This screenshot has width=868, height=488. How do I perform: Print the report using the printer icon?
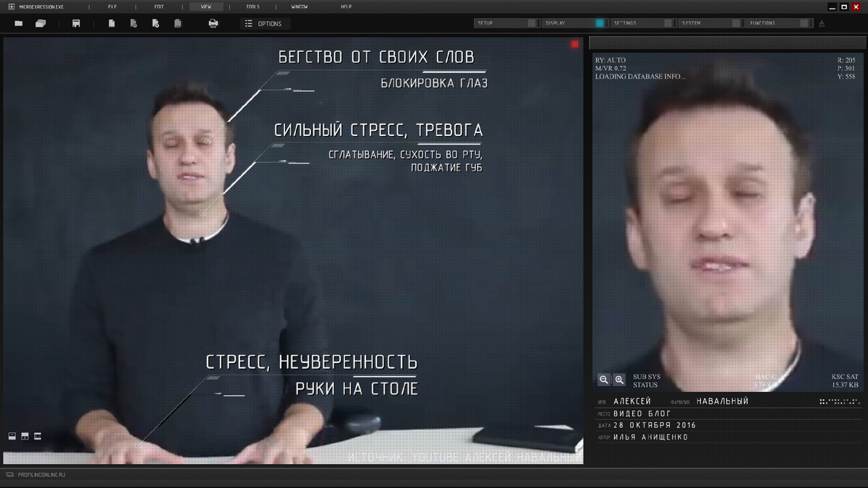(213, 22)
